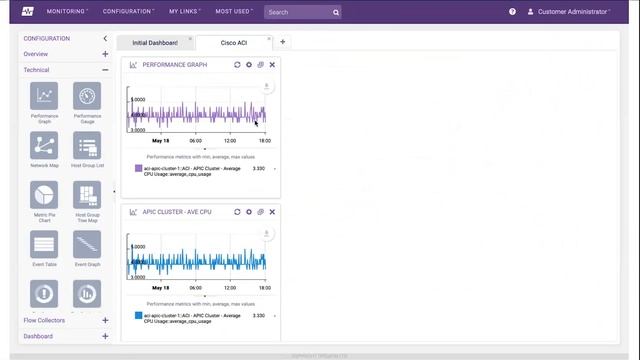Screen dimensions: 640x360
Task: Select the Event Graph dashlet icon
Action: point(87,244)
